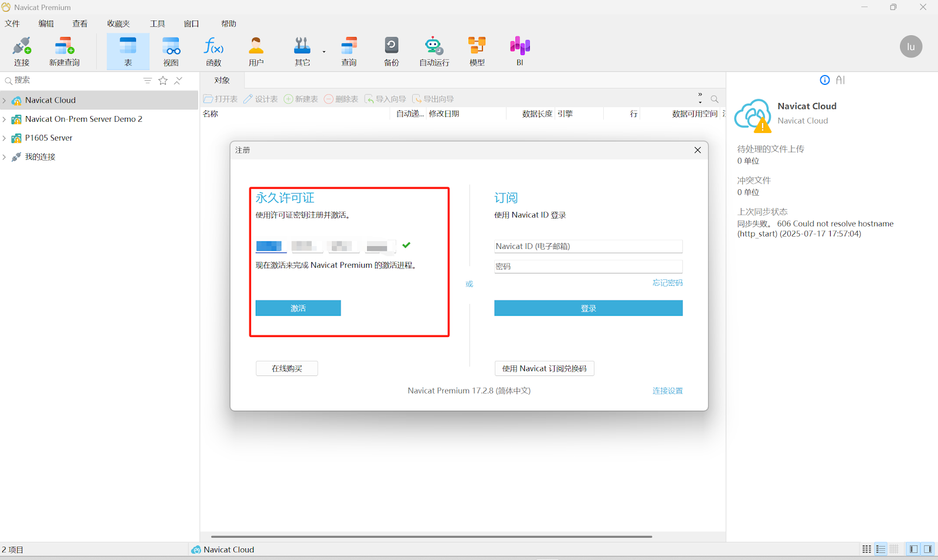Viewport: 938px width, 560px height.
Task: Expand the 其它 dropdown arrow
Action: coord(324,52)
